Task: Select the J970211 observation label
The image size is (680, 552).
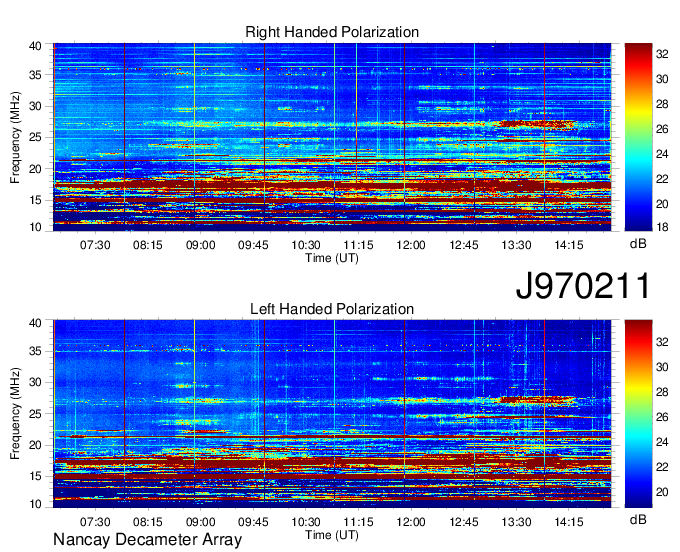Action: tap(583, 286)
